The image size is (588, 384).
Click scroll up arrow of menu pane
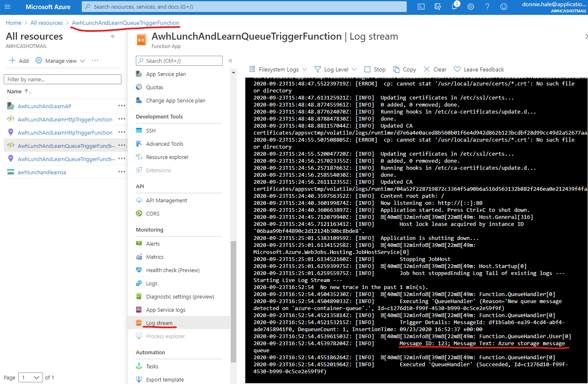pos(233,72)
